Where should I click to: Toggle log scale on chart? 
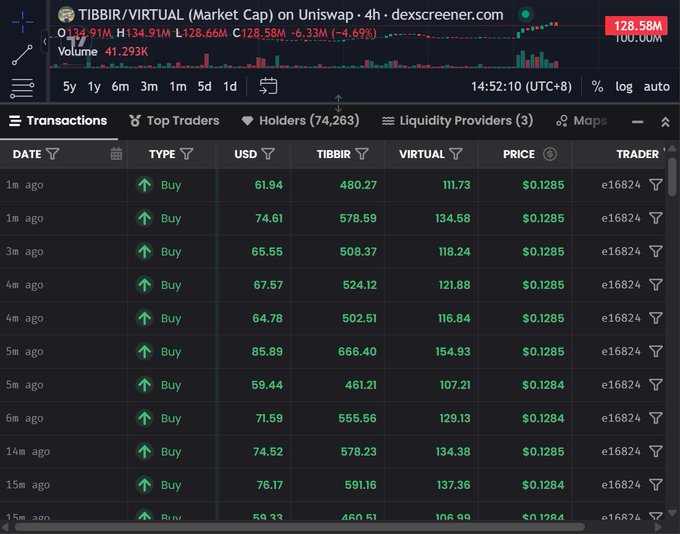pos(624,87)
